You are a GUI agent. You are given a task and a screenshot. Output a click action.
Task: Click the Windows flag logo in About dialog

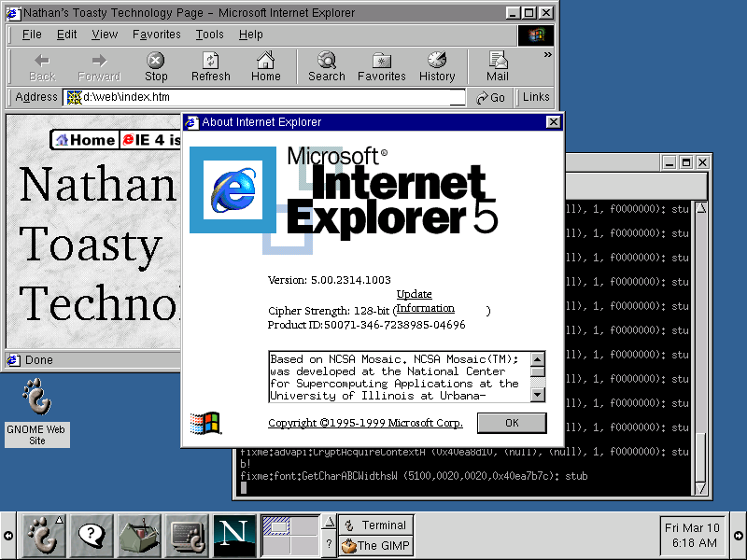[205, 423]
